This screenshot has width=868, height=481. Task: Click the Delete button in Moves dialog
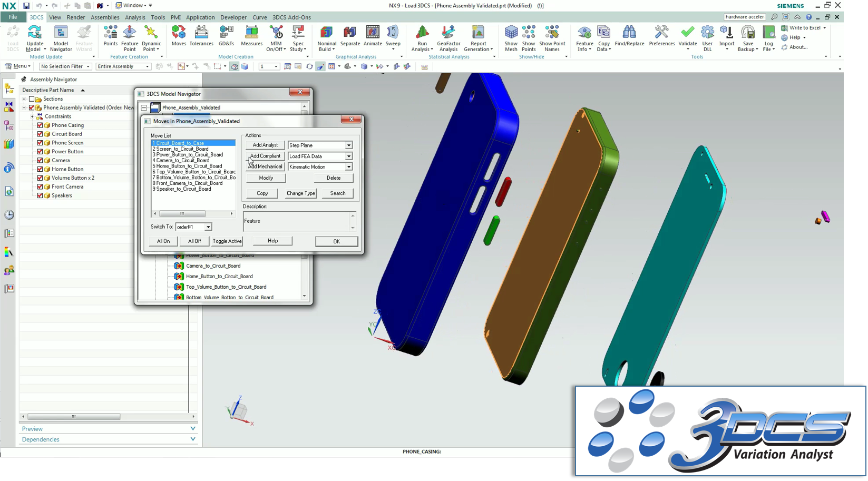pos(334,178)
